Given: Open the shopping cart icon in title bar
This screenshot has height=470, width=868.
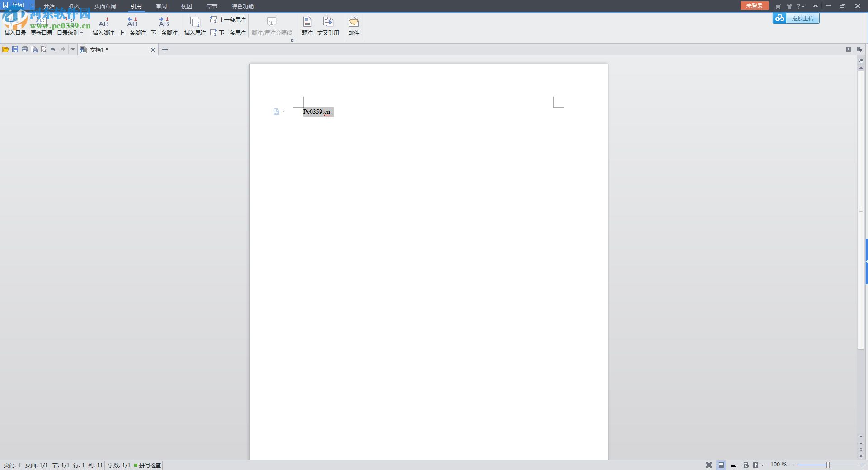Looking at the screenshot, I should [x=778, y=6].
